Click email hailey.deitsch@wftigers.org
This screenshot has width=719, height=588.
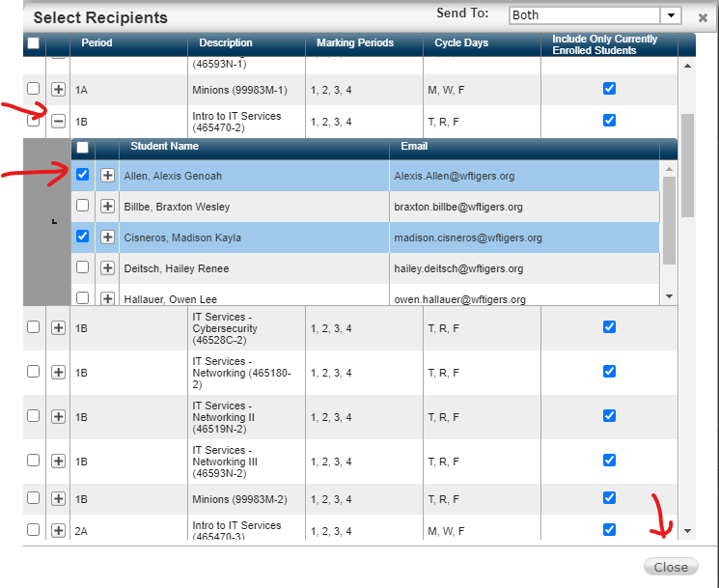click(x=458, y=268)
